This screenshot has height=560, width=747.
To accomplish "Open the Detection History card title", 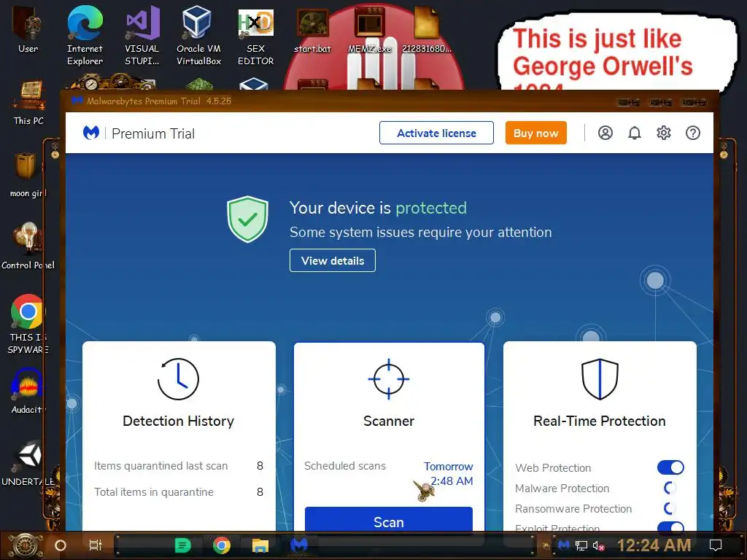I will coord(179,421).
